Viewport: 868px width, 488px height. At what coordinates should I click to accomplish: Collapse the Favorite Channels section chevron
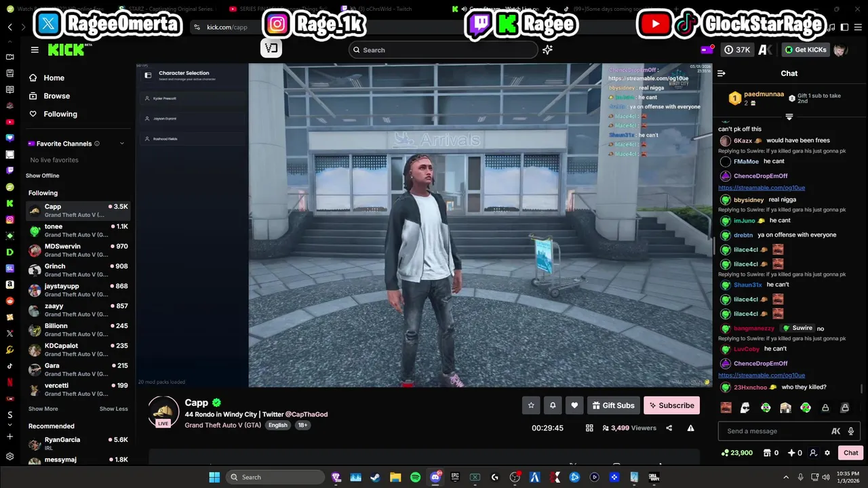(x=122, y=144)
